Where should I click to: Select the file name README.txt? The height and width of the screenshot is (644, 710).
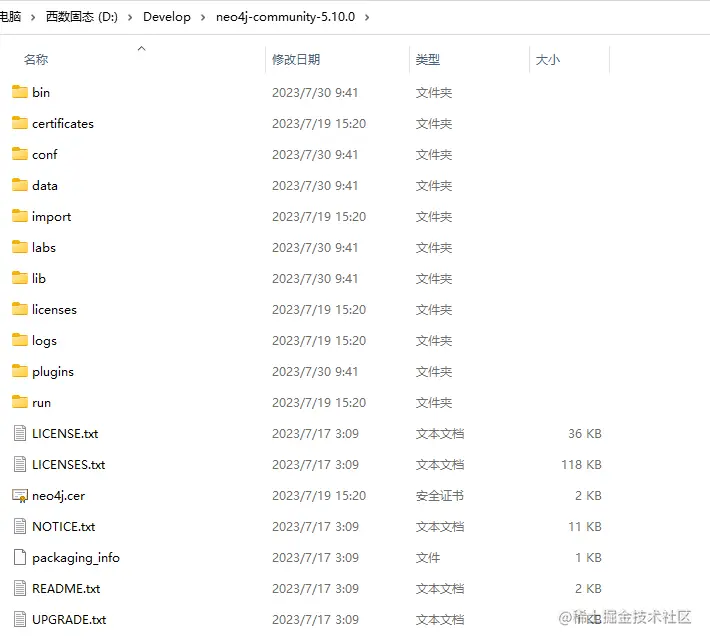(66, 588)
